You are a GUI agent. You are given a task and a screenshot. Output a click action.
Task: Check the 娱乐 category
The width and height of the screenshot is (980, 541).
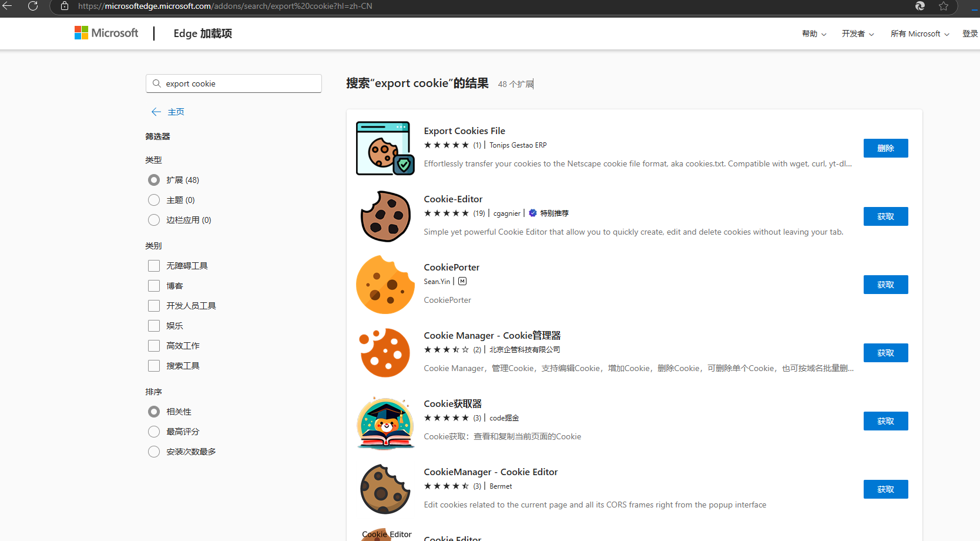(154, 326)
